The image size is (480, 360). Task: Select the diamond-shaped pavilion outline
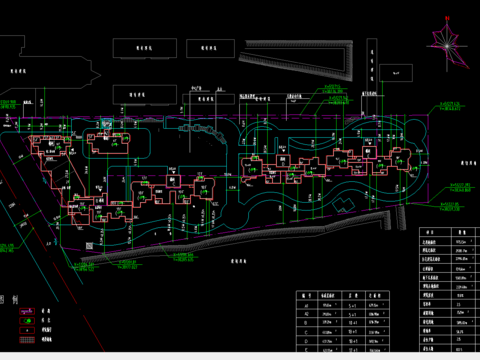(344, 205)
